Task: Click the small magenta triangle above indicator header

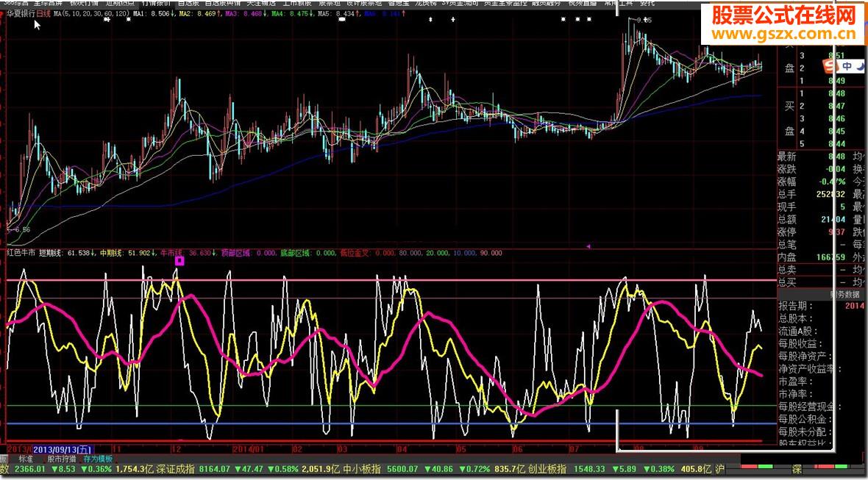Action: tap(587, 246)
